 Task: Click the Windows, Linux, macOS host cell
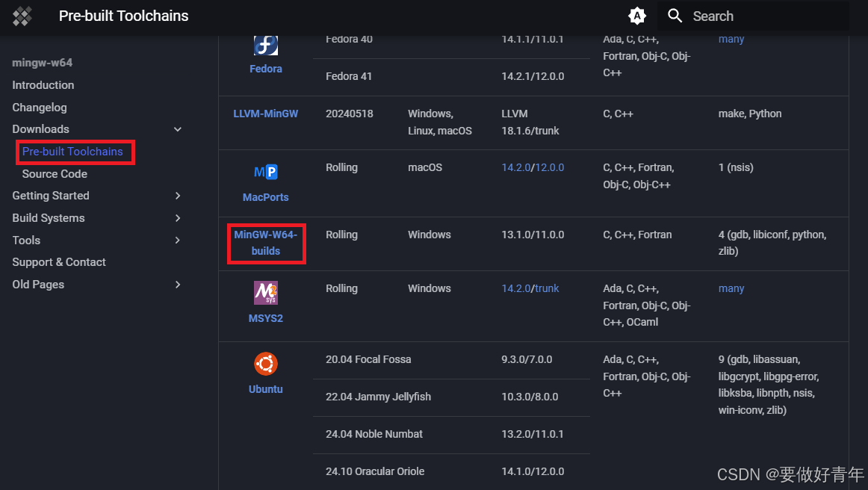(x=440, y=122)
